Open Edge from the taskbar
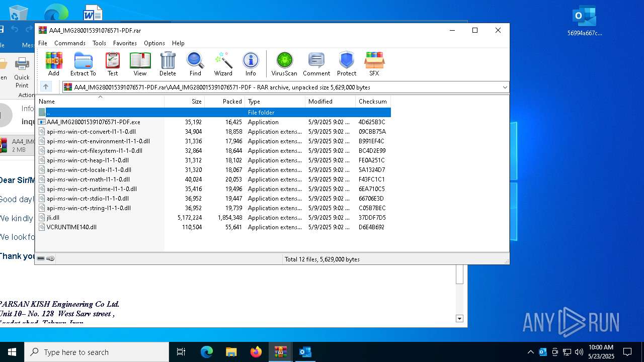 [207, 352]
